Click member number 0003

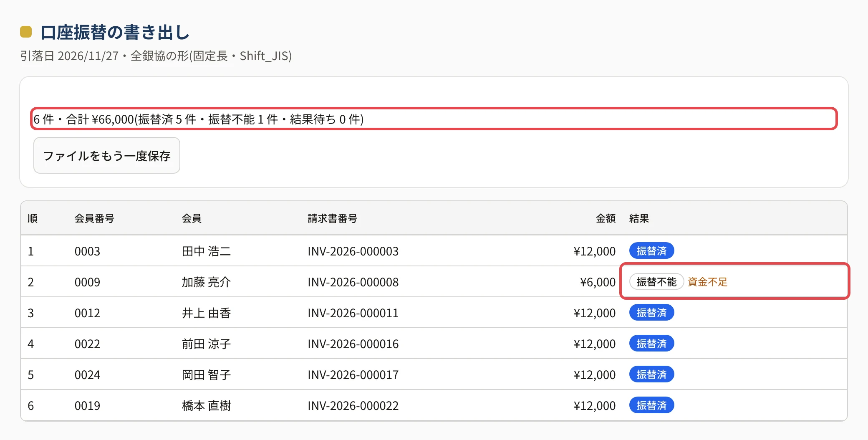point(87,251)
